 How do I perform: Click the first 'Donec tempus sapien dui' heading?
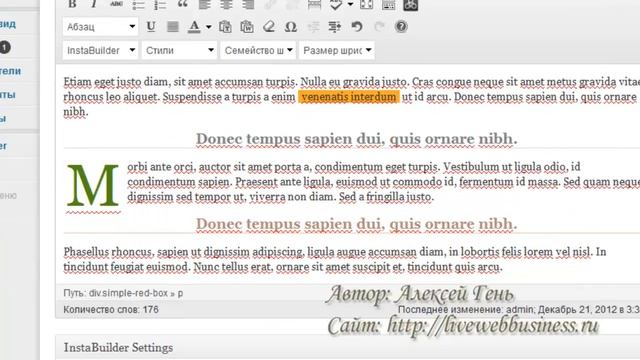pyautogui.click(x=356, y=139)
